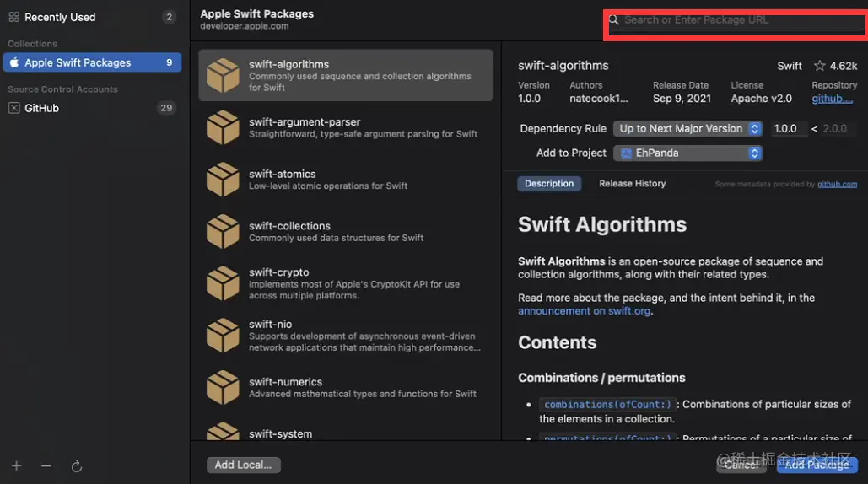
Task: Click the Sep 9, 2021 release date
Action: click(x=682, y=99)
